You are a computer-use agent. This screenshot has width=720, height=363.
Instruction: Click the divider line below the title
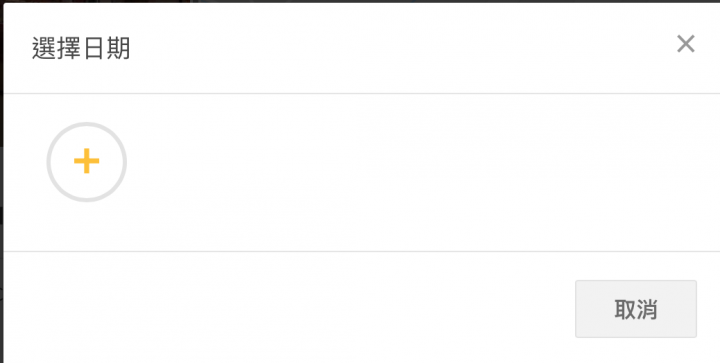(x=362, y=94)
